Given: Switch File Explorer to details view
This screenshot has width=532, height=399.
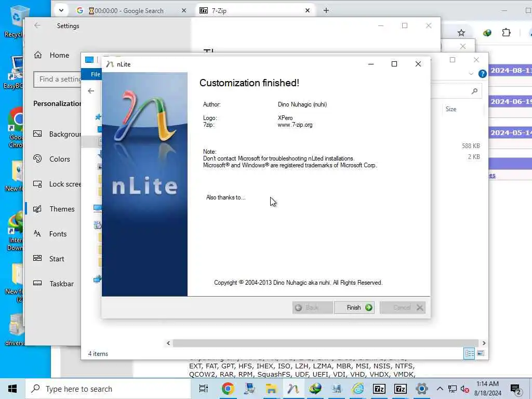Looking at the screenshot, I should coord(469,353).
